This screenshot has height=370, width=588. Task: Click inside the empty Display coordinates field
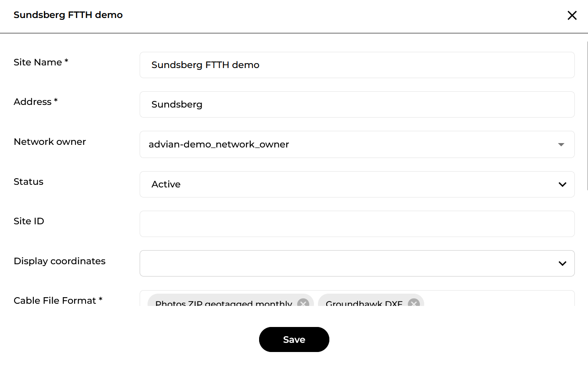pyautogui.click(x=307, y=263)
